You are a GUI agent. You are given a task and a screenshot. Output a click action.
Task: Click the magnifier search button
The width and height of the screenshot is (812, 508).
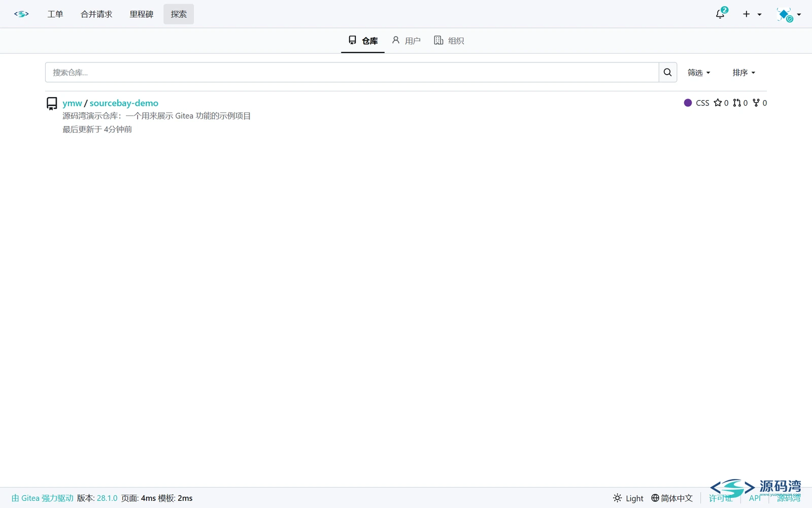click(x=668, y=72)
